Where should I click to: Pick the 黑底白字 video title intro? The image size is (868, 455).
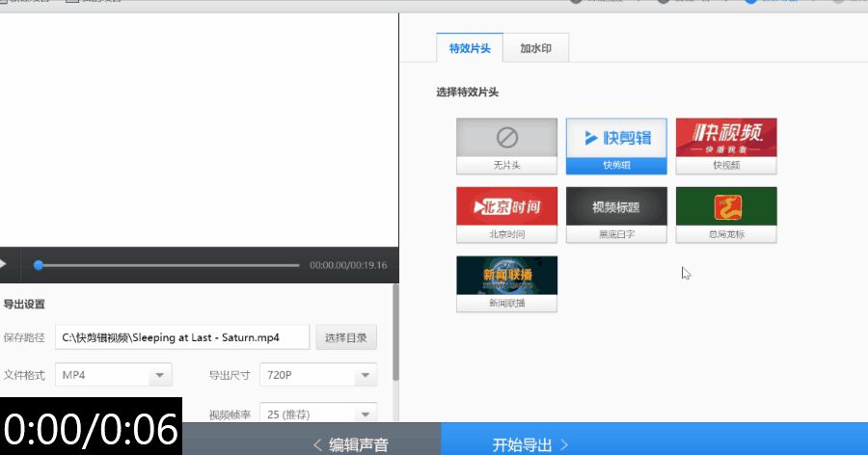point(616,215)
